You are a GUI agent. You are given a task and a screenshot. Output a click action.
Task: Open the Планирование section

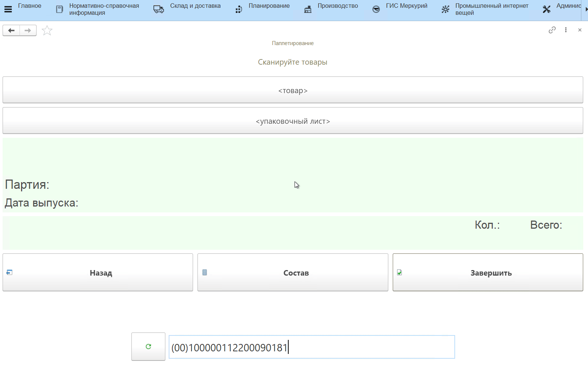(x=269, y=6)
